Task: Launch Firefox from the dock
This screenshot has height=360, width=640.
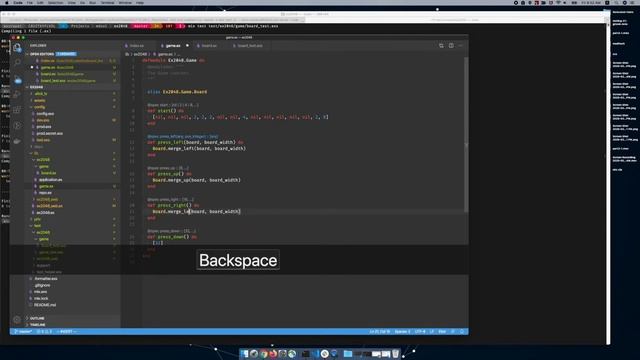Action: point(273,353)
